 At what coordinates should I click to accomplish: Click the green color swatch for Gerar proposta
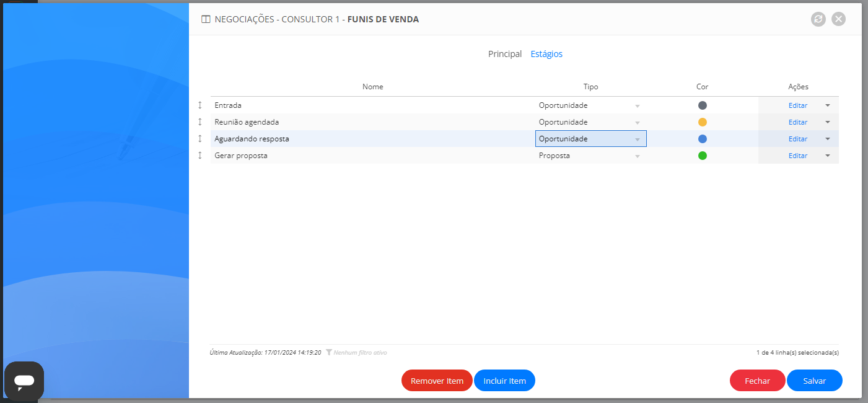pyautogui.click(x=702, y=156)
